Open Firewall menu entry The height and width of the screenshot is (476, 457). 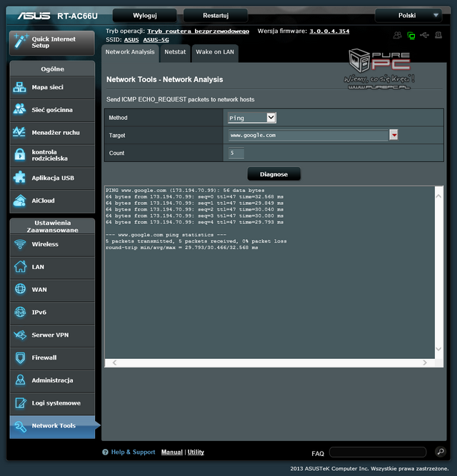tap(52, 358)
